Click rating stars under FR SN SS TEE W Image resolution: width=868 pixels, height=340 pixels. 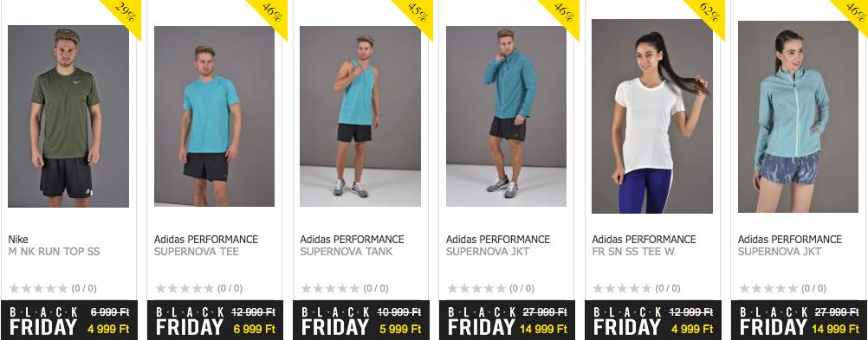[622, 289]
